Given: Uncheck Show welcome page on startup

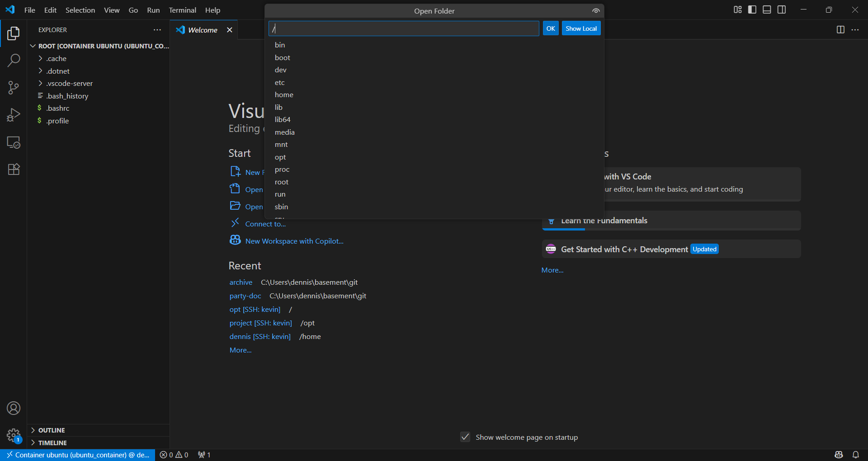Looking at the screenshot, I should (x=465, y=437).
